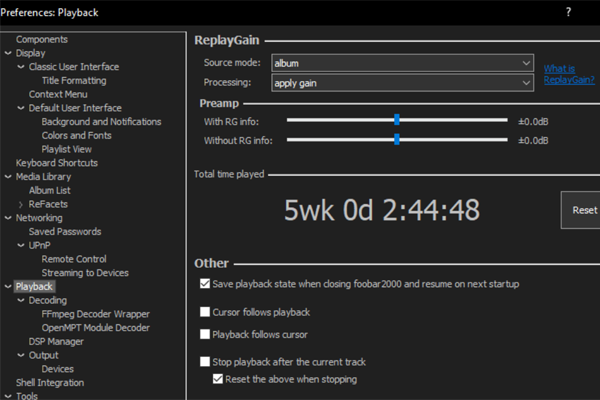
Task: Adjust the Without RG info preamp slider
Action: coord(397,139)
